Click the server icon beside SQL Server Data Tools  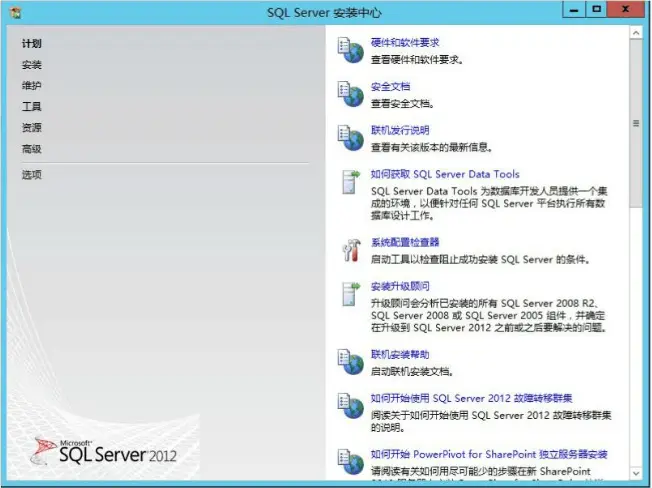(x=351, y=182)
